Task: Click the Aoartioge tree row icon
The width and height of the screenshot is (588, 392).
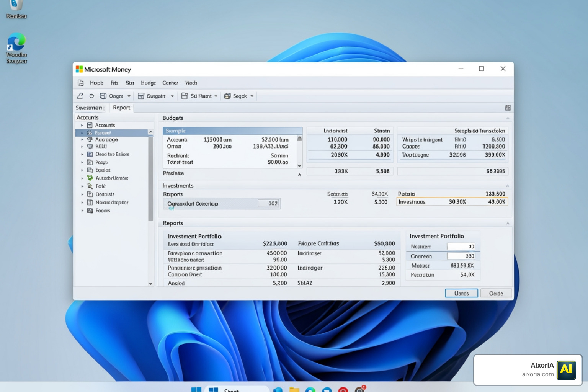Action: 90,140
